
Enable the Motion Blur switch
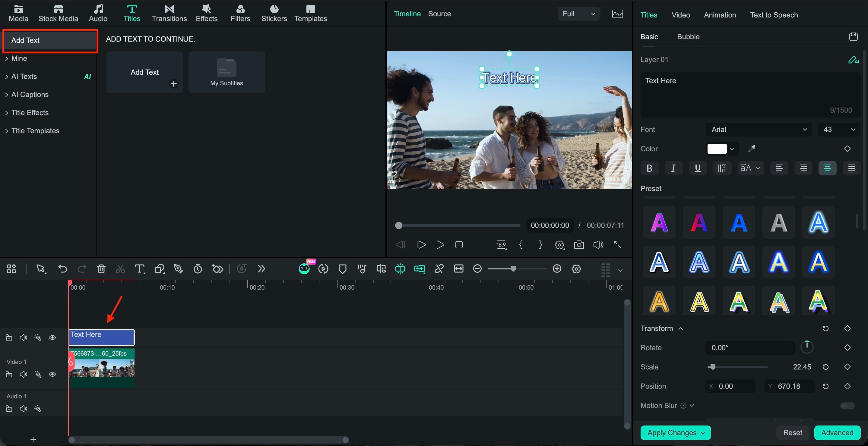click(847, 406)
